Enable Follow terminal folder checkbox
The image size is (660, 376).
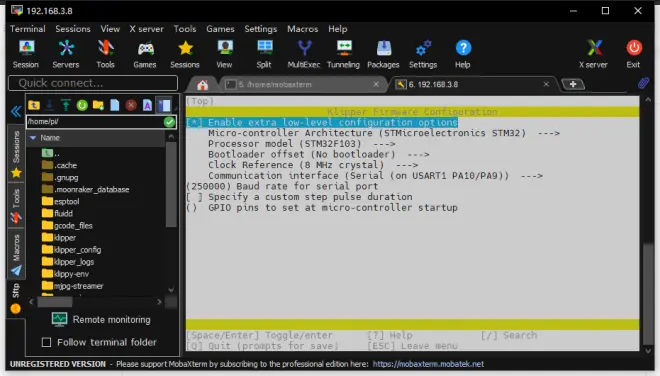[46, 342]
